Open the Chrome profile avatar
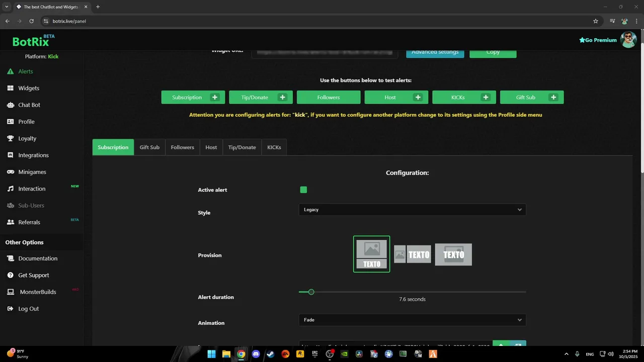Image resolution: width=644 pixels, height=362 pixels. 624,21
